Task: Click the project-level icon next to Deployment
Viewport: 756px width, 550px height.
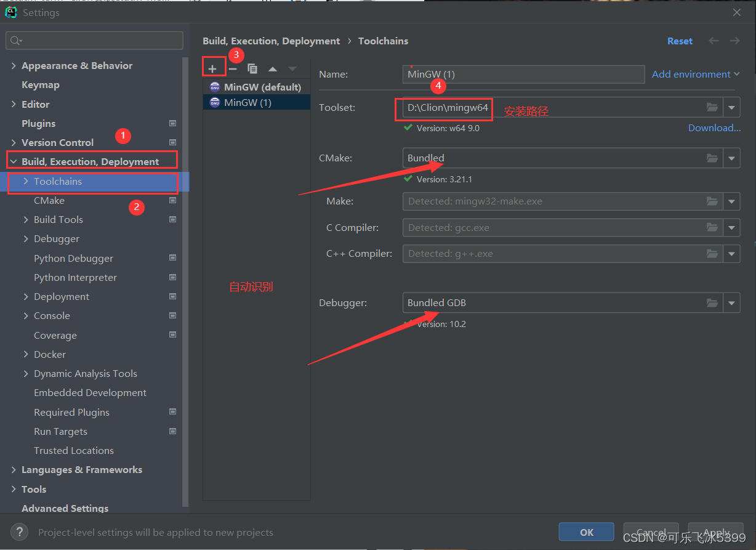Action: pyautogui.click(x=172, y=297)
